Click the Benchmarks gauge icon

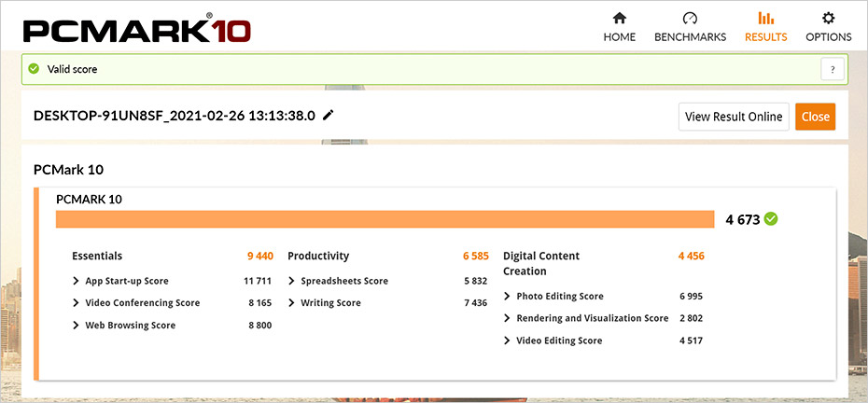pos(690,19)
